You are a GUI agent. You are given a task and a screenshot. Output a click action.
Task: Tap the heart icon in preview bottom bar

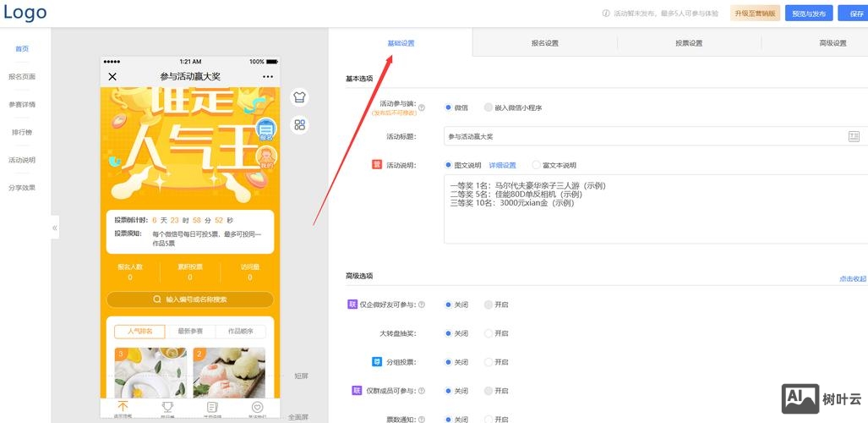tap(257, 408)
